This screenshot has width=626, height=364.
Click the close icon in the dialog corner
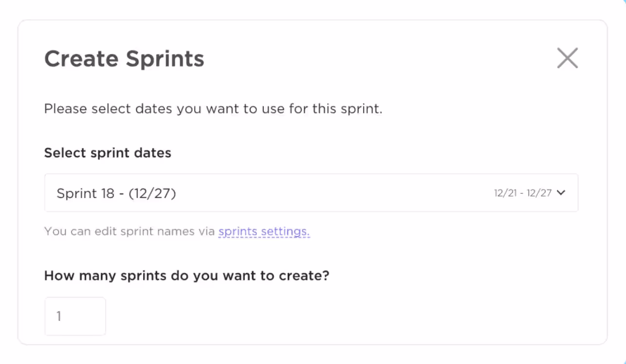point(567,58)
